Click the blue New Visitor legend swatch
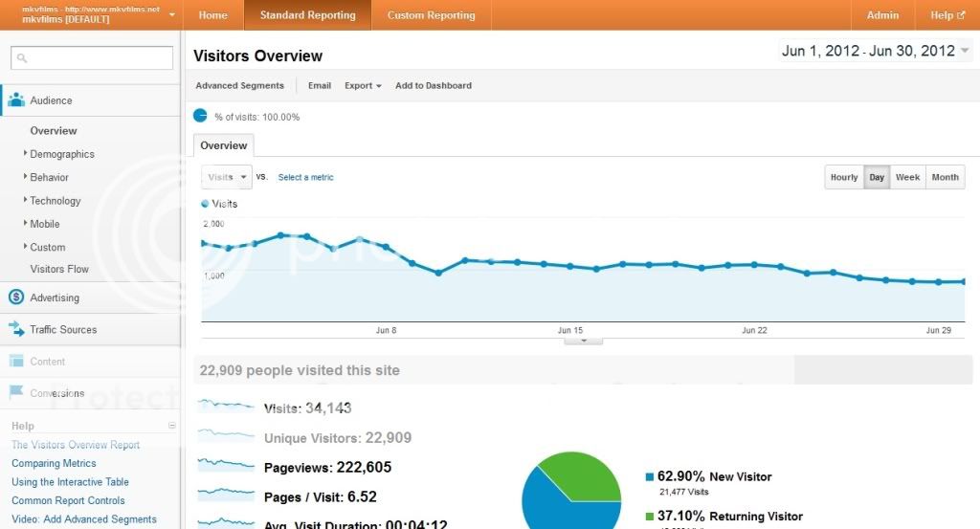980x529 pixels. (x=650, y=476)
